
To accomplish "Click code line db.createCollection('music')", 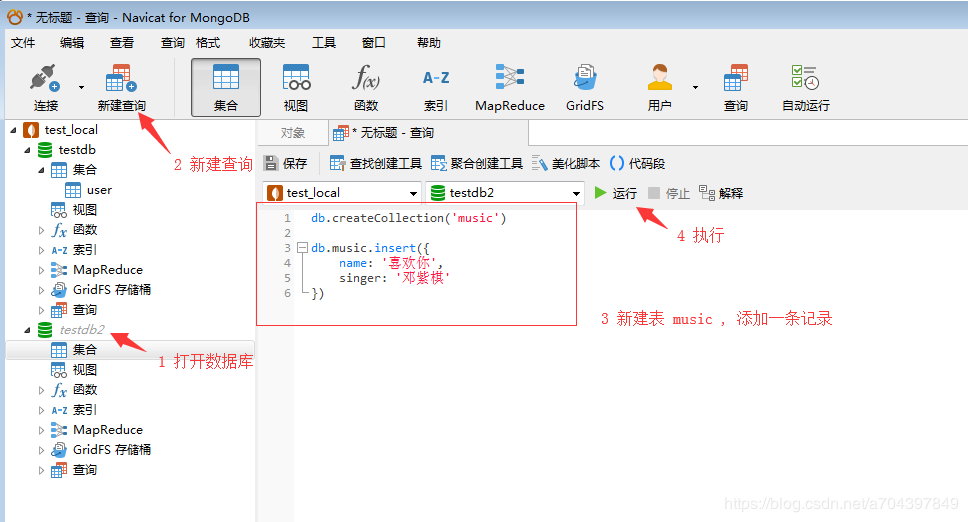I will point(408,218).
